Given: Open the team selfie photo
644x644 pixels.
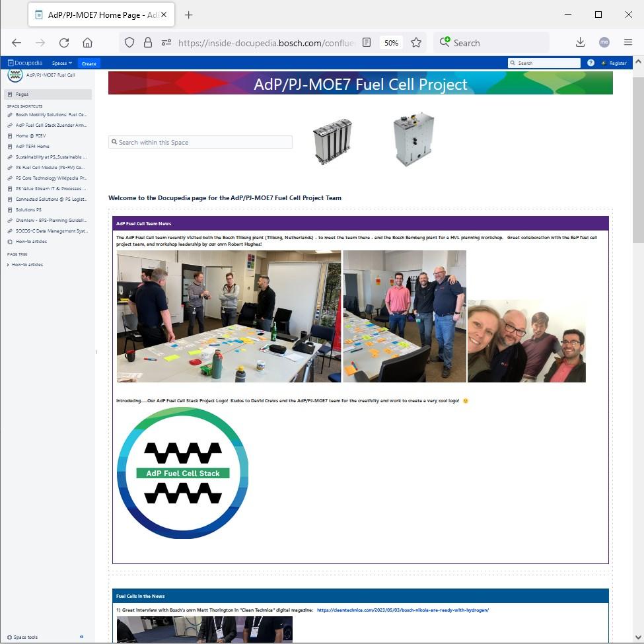Looking at the screenshot, I should click(x=526, y=341).
